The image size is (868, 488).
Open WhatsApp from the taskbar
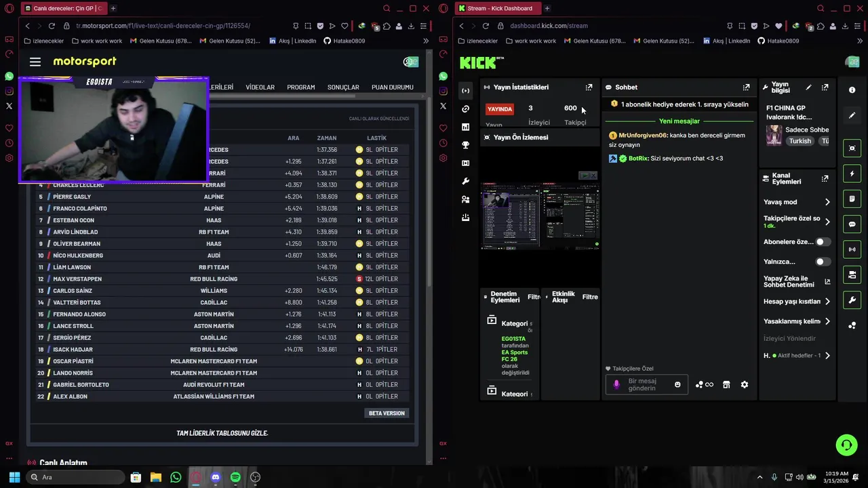click(176, 477)
